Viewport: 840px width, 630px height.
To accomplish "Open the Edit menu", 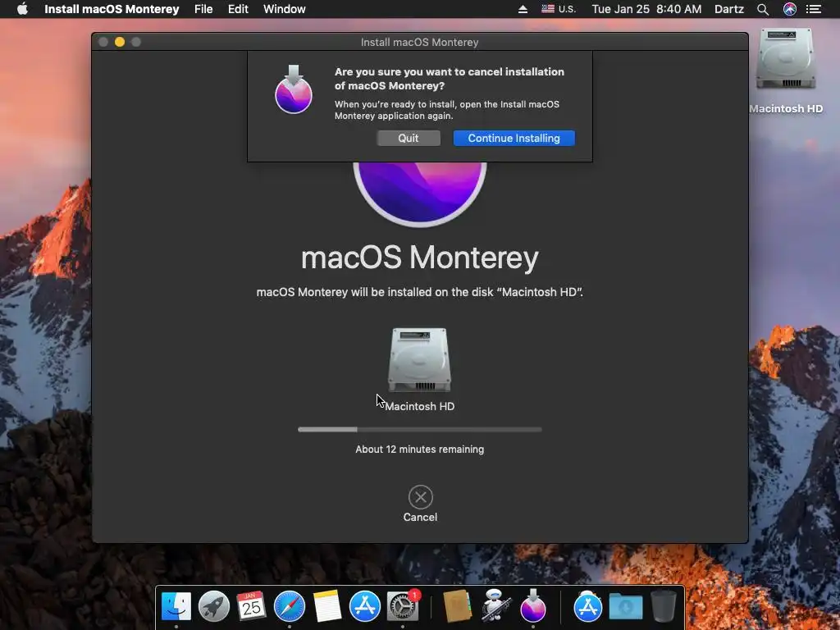I will (238, 9).
